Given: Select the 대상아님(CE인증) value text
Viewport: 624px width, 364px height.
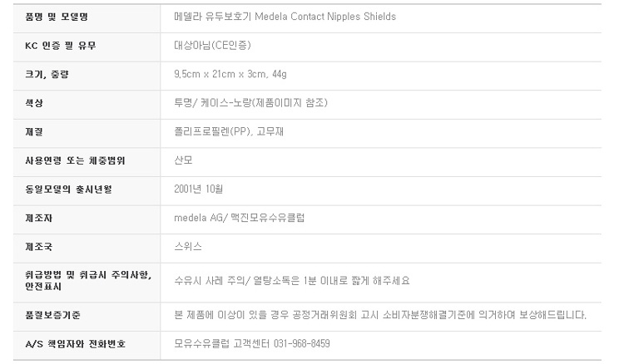Looking at the screenshot, I should (212, 46).
